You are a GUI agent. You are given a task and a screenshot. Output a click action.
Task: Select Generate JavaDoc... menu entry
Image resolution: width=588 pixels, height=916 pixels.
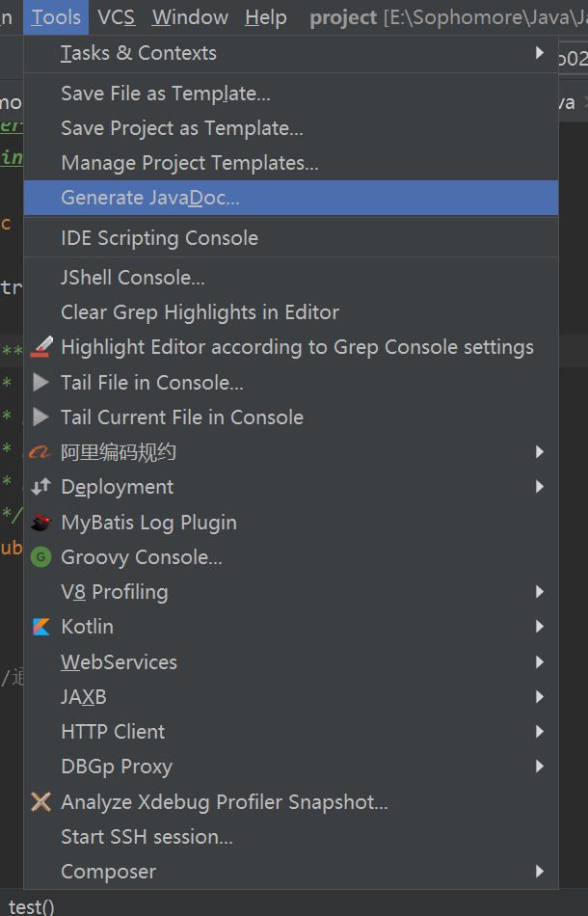click(x=150, y=198)
